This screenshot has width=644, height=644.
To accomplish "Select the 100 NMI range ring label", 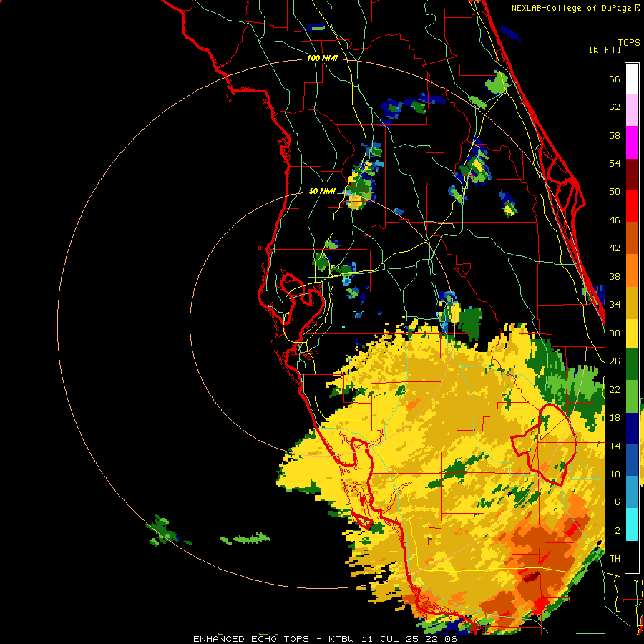I will pos(322,59).
